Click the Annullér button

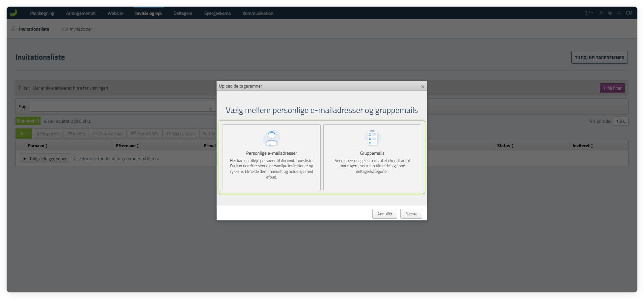point(385,214)
